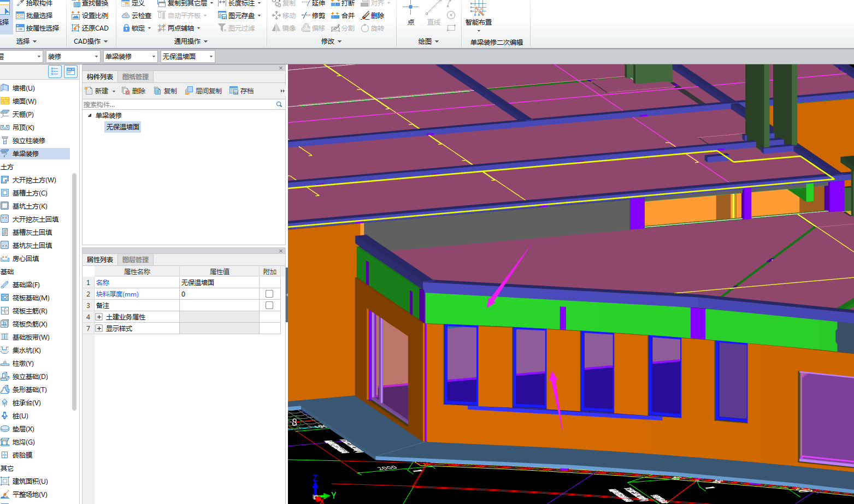The width and height of the screenshot is (854, 504).
Task: Switch to 属性列表 tab
Action: 100,259
